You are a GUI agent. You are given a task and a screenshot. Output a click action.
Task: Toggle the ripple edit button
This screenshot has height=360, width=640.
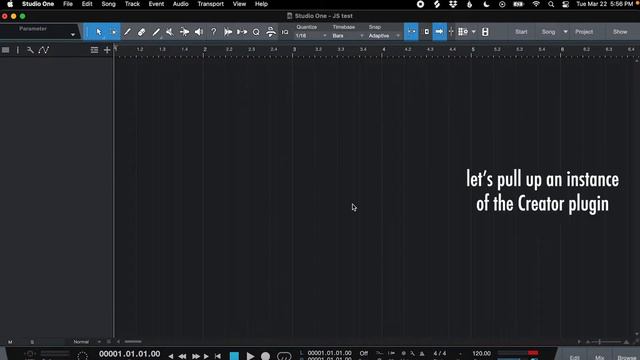pyautogui.click(x=427, y=32)
